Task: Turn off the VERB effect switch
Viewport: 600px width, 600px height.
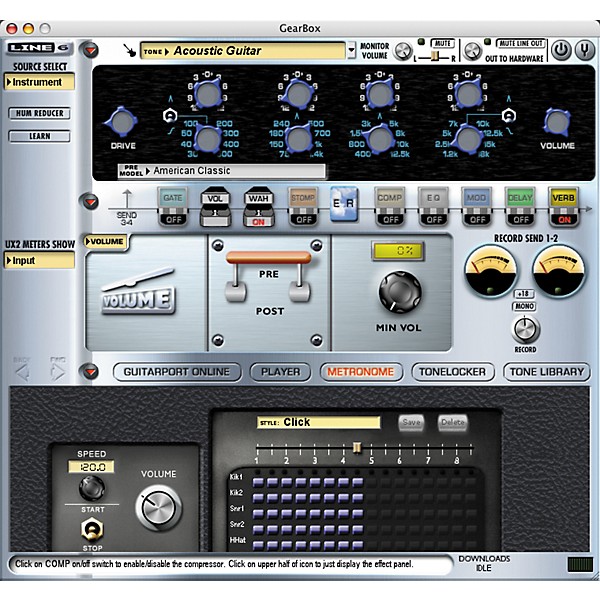Action: click(563, 219)
